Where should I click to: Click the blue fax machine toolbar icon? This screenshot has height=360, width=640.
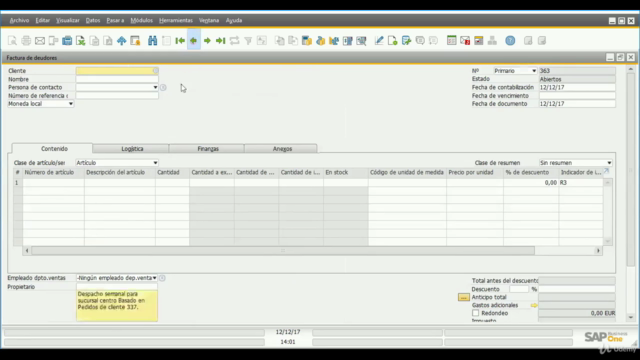point(67,40)
